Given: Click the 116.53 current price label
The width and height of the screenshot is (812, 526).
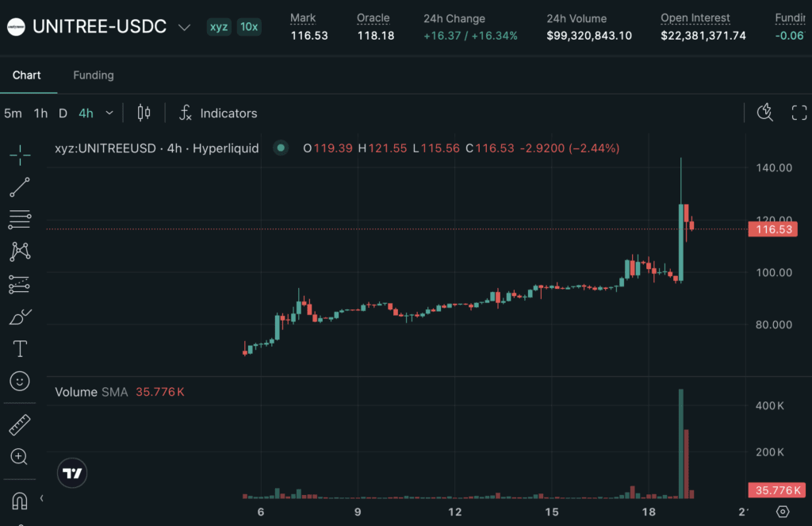Looking at the screenshot, I should pos(773,229).
